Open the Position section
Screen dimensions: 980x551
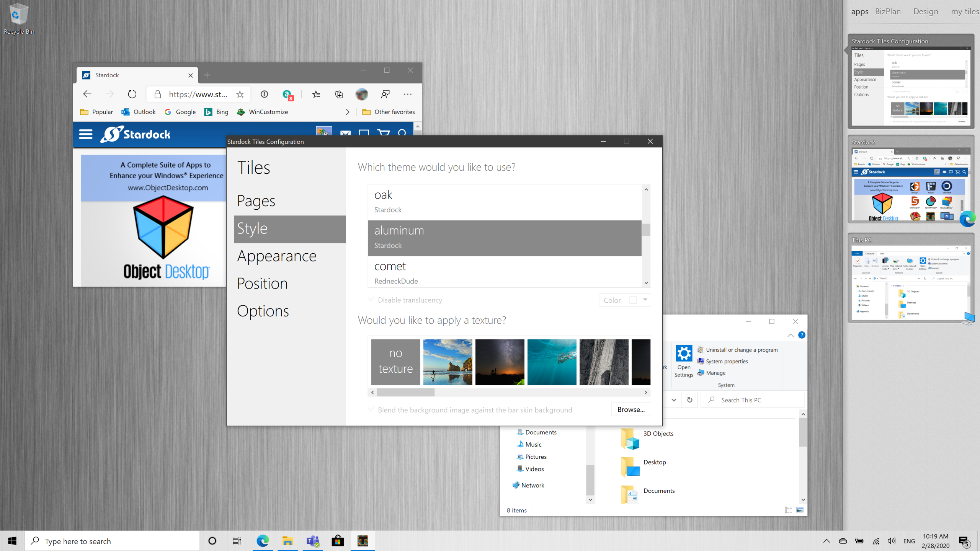tap(262, 284)
